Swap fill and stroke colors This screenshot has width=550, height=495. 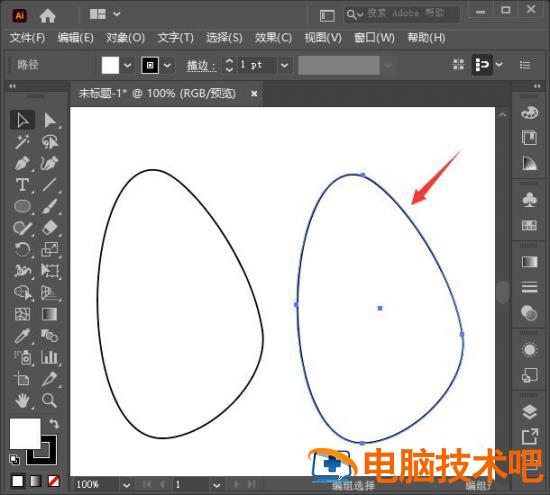[x=54, y=423]
